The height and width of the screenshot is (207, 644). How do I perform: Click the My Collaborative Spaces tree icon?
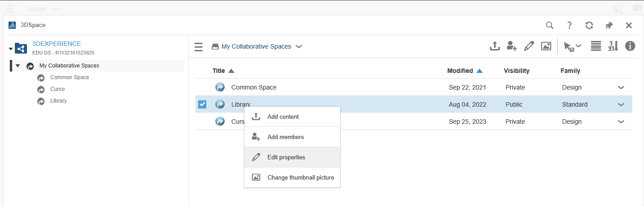click(30, 66)
